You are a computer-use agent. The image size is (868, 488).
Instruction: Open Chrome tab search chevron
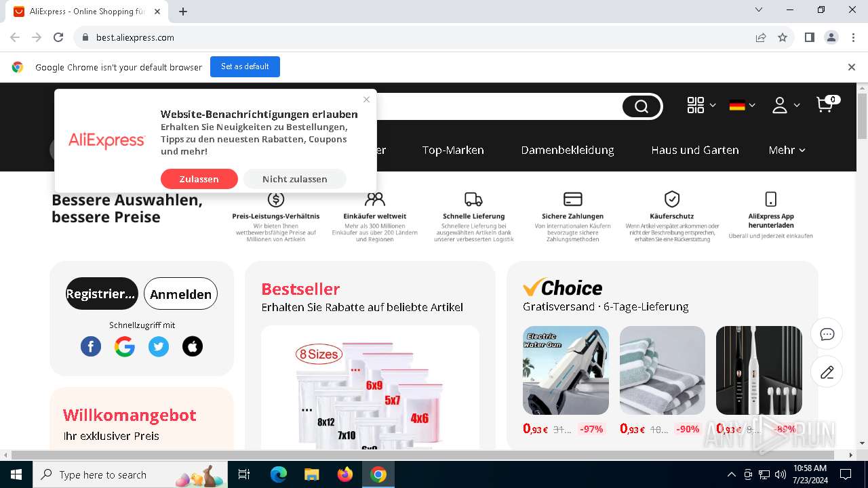759,10
